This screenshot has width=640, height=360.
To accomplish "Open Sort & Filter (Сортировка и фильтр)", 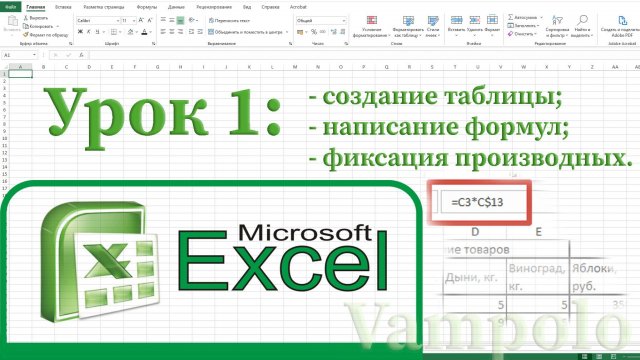I will 557,26.
